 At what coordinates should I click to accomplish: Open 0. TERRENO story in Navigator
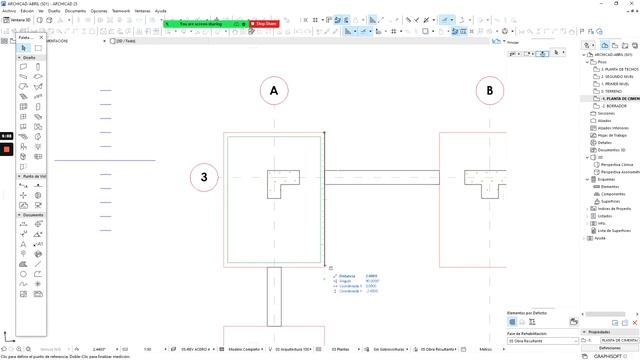coord(611,91)
